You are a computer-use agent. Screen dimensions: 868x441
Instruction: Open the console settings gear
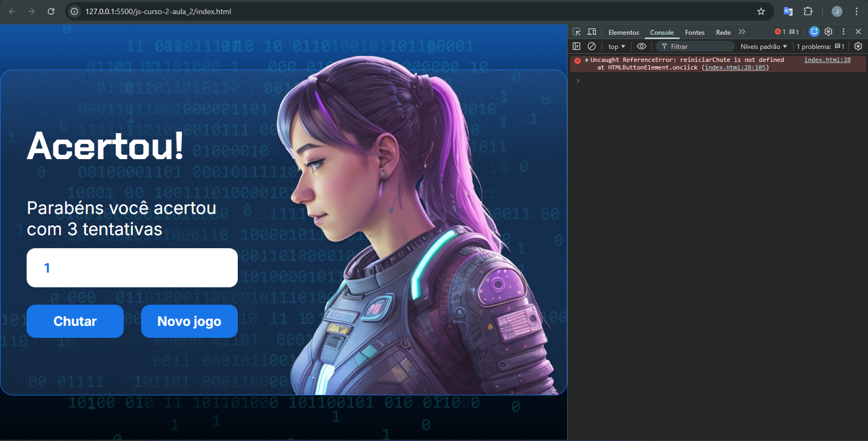(x=858, y=47)
